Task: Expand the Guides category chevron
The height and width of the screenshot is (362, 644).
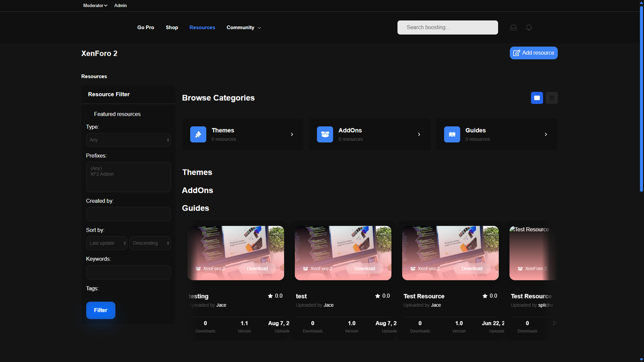Action: [546, 134]
